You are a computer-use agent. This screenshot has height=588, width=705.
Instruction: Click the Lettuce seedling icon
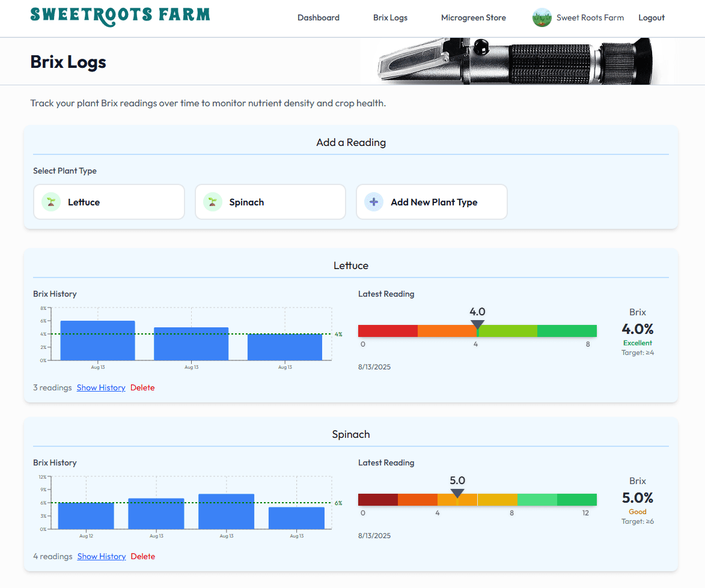click(51, 202)
